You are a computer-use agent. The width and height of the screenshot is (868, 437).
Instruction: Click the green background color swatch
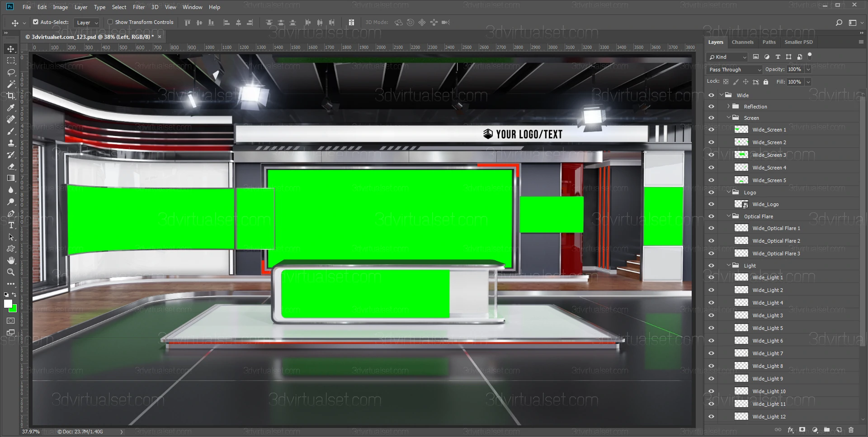[14, 309]
